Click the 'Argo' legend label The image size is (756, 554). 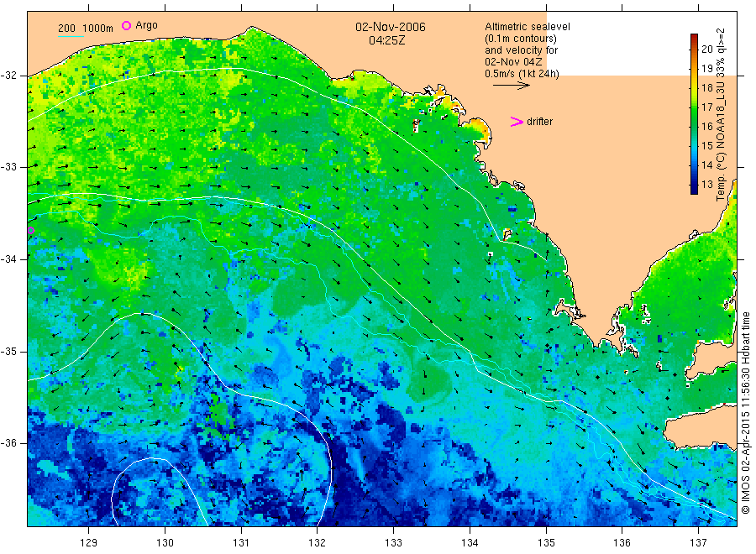click(x=146, y=25)
